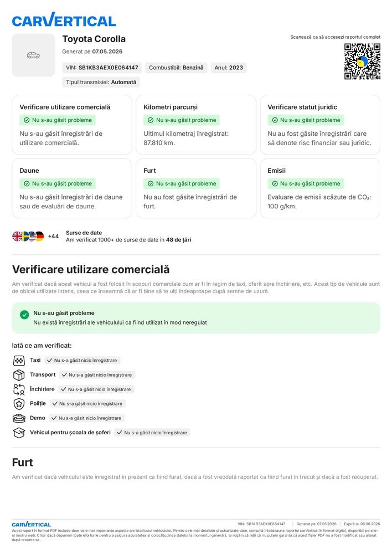The image size is (392, 554).
Task: Click the Daune 'Nu s-au găsit probleme' badge
Action: click(x=58, y=184)
